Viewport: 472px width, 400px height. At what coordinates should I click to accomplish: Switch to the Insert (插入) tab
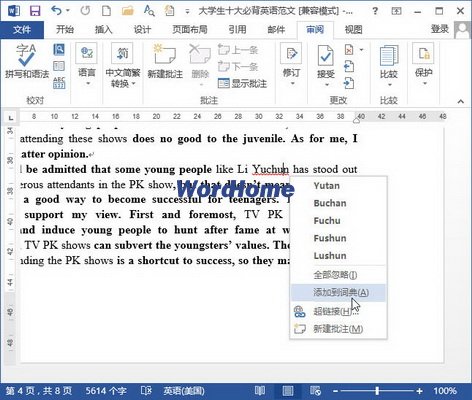[103, 30]
